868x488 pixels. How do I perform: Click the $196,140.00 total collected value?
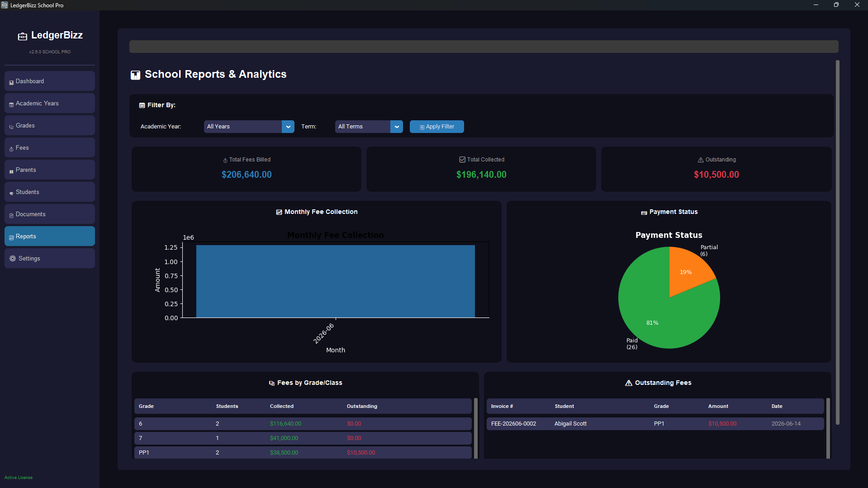coord(481,175)
